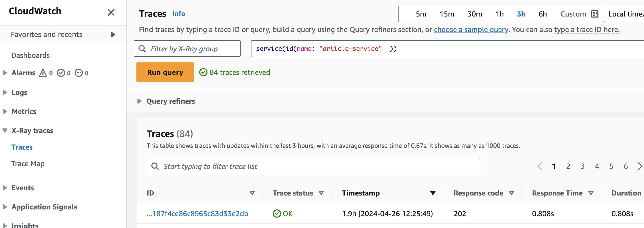Viewport: 644px width, 228px height.
Task: Sort by Response code column arrow
Action: tap(511, 193)
